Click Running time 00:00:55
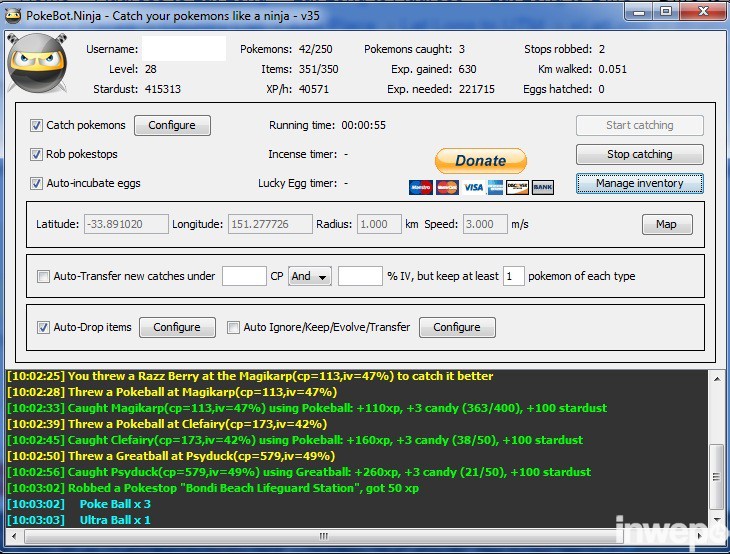The height and width of the screenshot is (554, 730). (x=364, y=125)
